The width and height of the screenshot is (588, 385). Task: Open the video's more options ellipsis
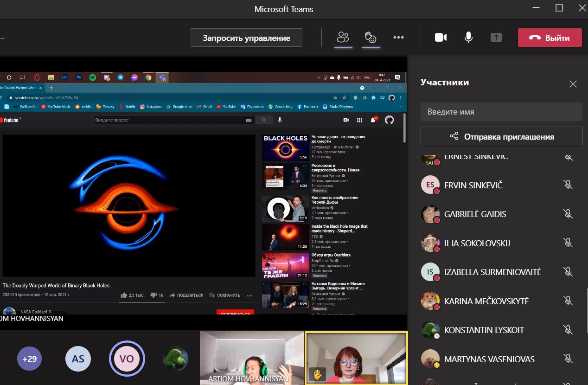click(249, 295)
